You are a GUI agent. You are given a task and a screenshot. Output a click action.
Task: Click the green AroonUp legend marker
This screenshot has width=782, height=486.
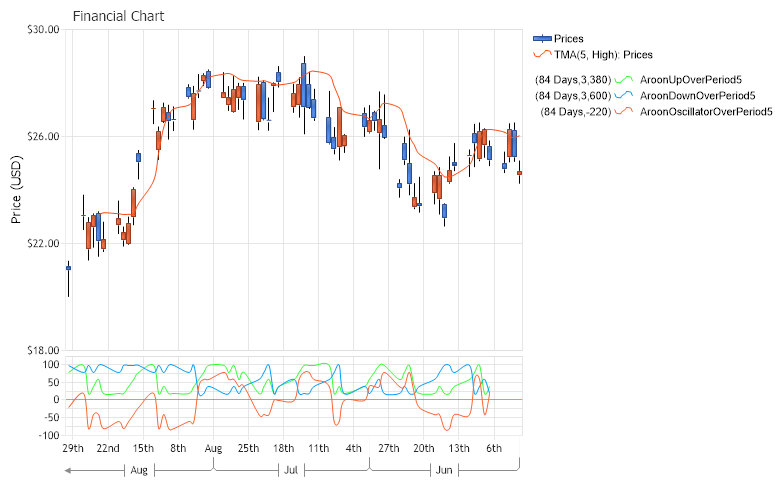pyautogui.click(x=624, y=79)
